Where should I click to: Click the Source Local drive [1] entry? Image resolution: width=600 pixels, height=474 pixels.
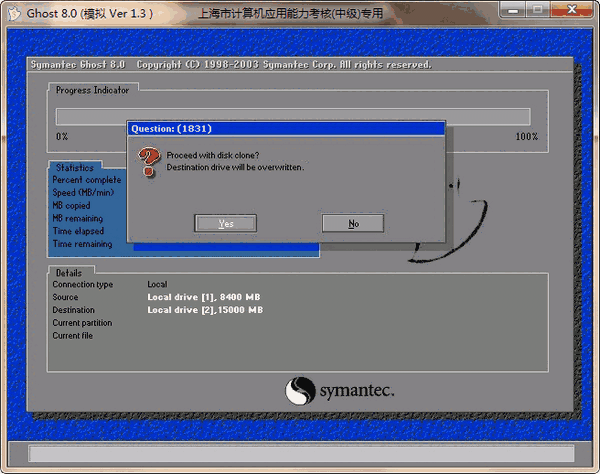pos(204,297)
